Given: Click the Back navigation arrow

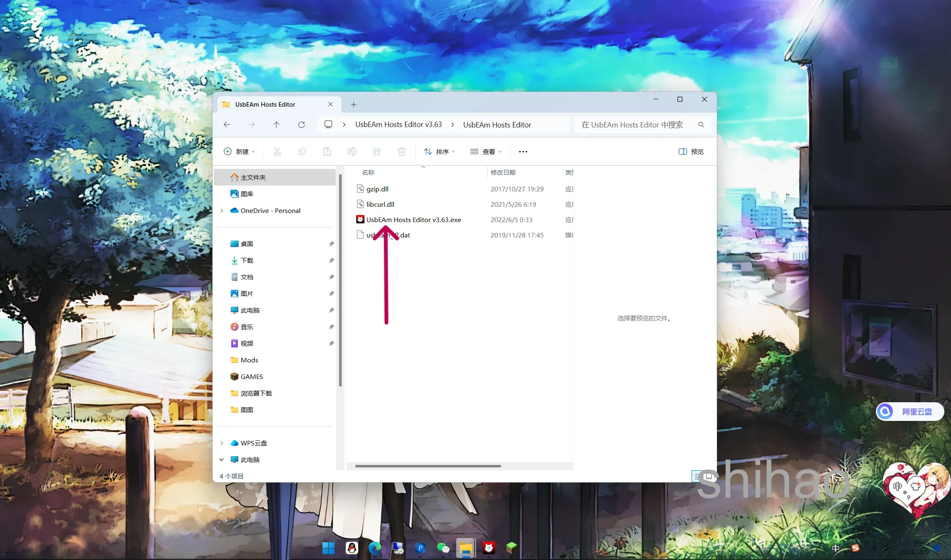Looking at the screenshot, I should pyautogui.click(x=227, y=125).
